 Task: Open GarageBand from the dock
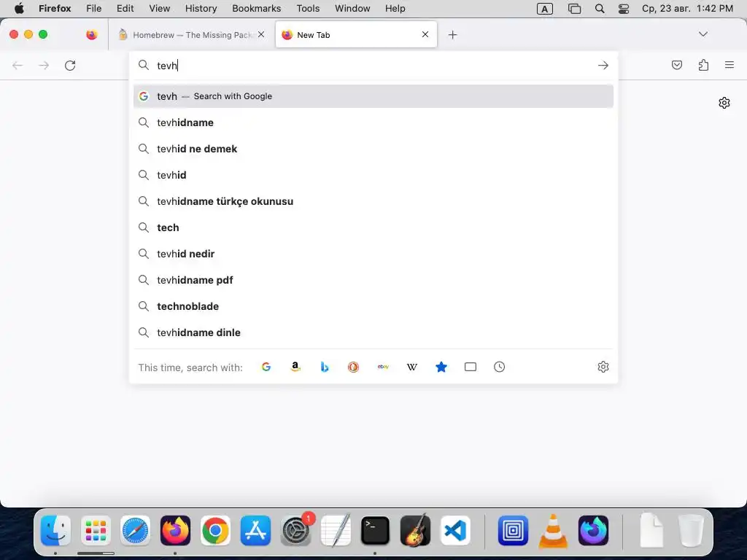[415, 530]
